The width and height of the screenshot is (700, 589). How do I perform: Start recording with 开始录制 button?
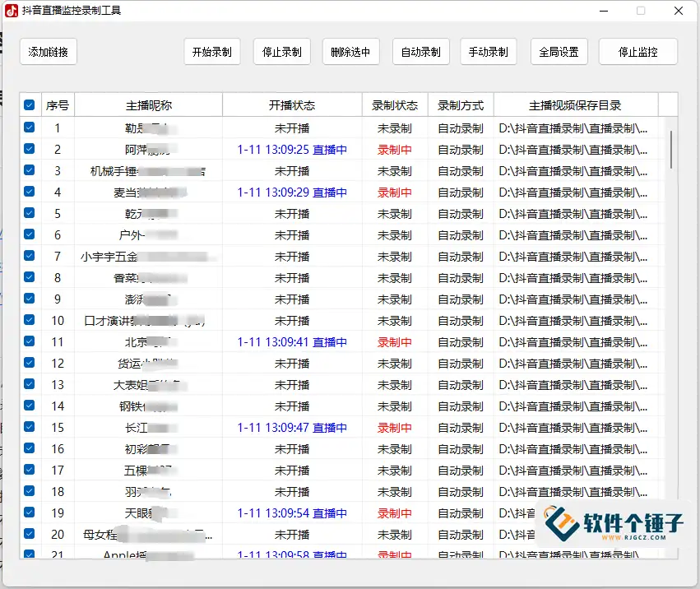(212, 52)
